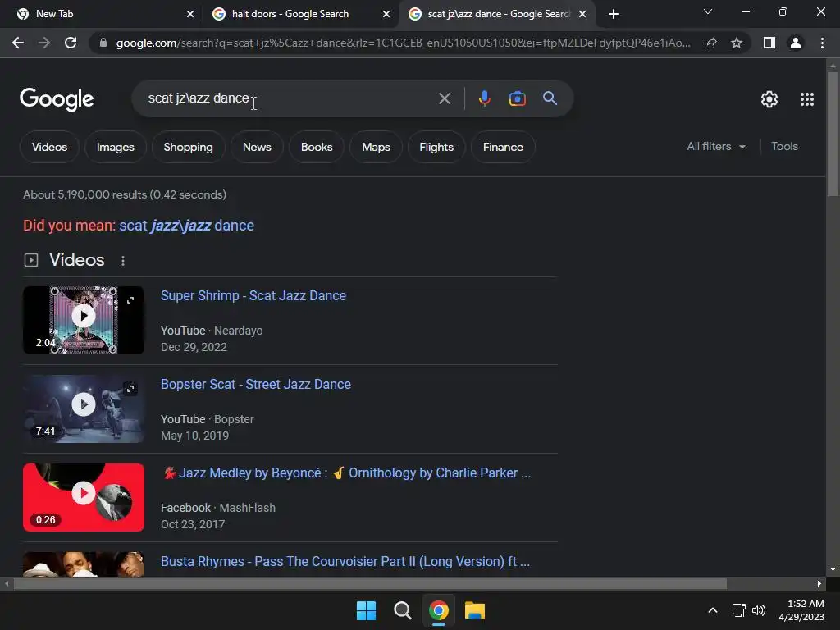Open the Google apps grid
The width and height of the screenshot is (840, 630).
(x=807, y=99)
